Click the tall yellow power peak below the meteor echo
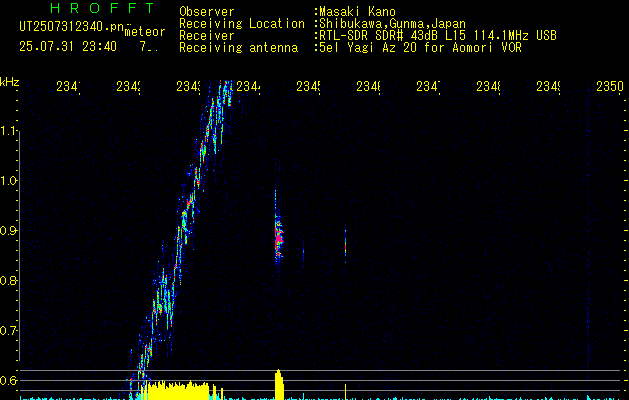629x400 pixels. coord(279,384)
